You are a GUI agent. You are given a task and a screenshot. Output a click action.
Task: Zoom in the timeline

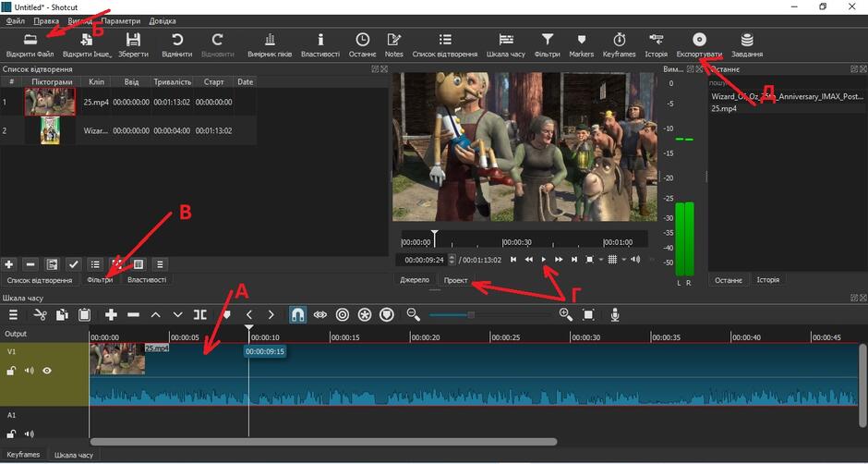[x=566, y=315]
